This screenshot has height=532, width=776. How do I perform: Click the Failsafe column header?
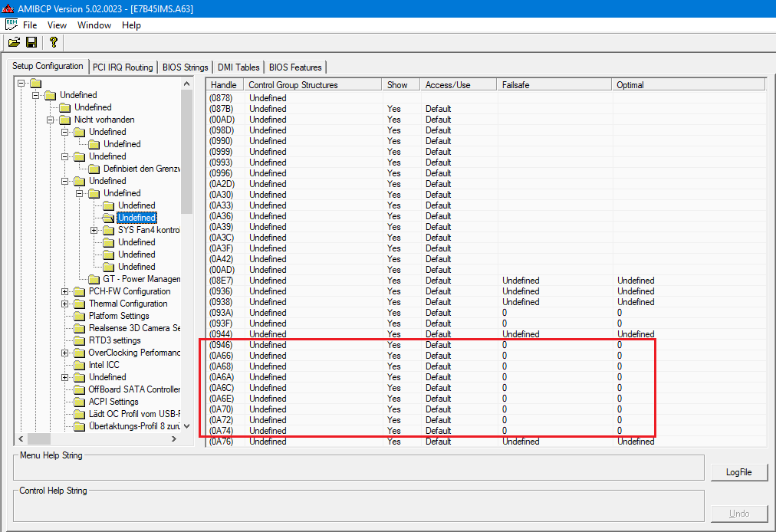[x=554, y=84]
